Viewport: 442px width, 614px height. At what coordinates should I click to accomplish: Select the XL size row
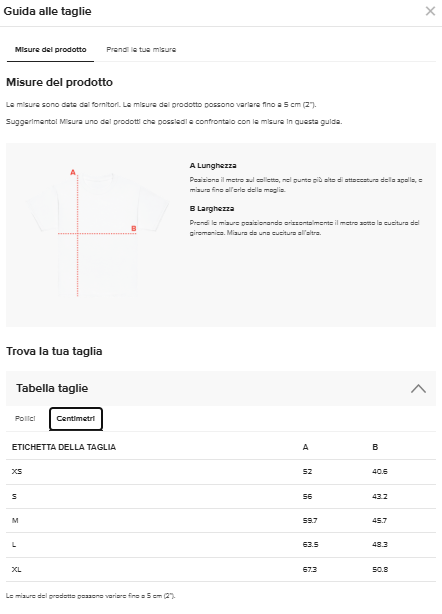pyautogui.click(x=221, y=570)
